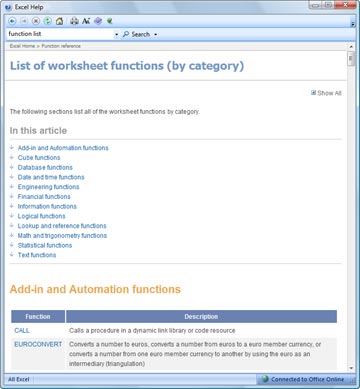The height and width of the screenshot is (389, 360).
Task: Click the vertical scrollbar down arrow
Action: 351,368
